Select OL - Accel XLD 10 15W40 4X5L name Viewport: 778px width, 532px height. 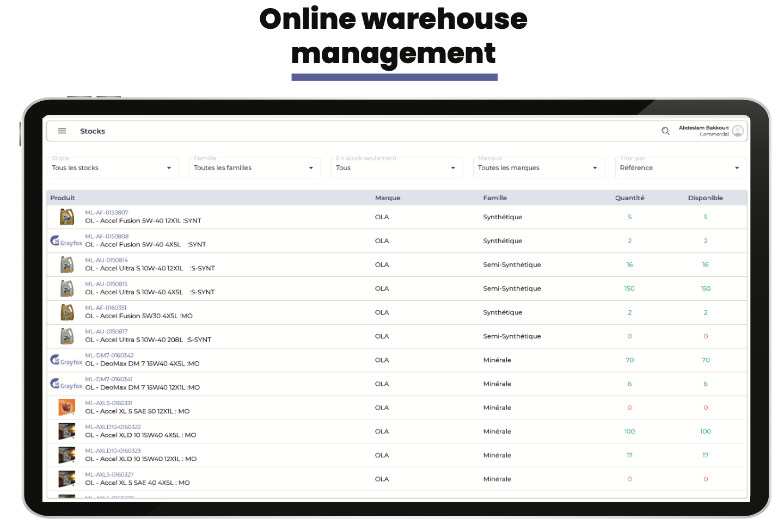click(140, 435)
